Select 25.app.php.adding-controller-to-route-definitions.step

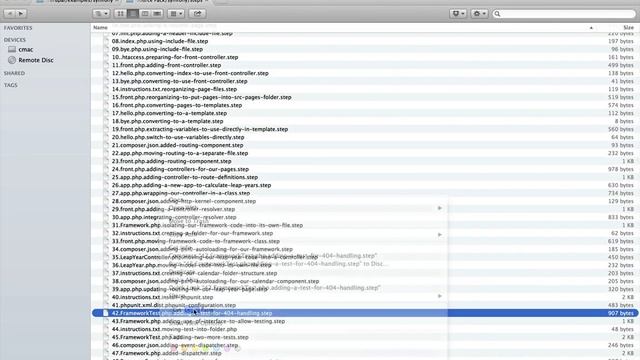(x=185, y=177)
